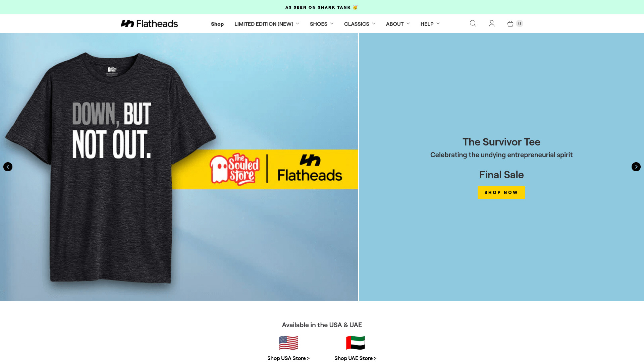
Task: Advance to next slide arrow
Action: tap(636, 167)
